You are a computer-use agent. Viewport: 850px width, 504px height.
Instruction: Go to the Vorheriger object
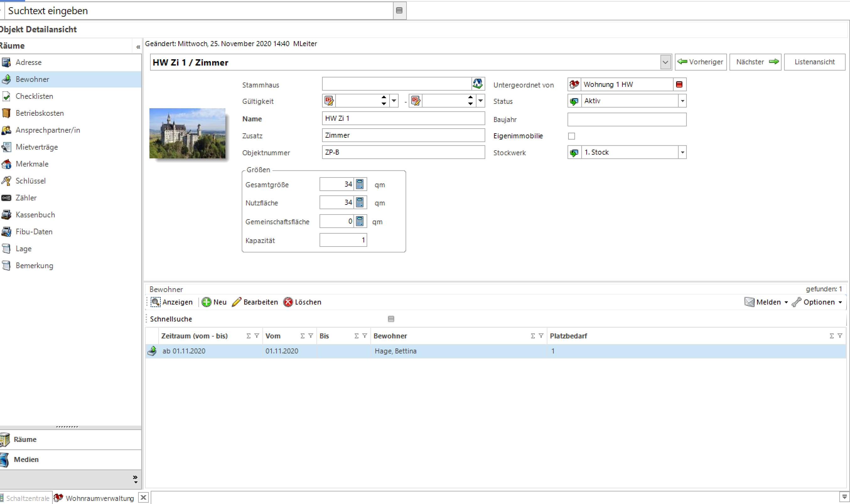click(x=701, y=62)
